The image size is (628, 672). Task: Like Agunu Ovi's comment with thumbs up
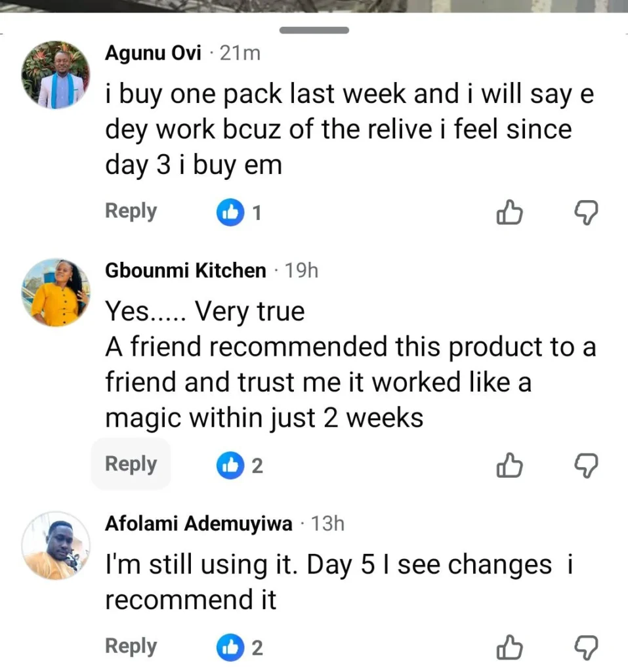pyautogui.click(x=510, y=213)
